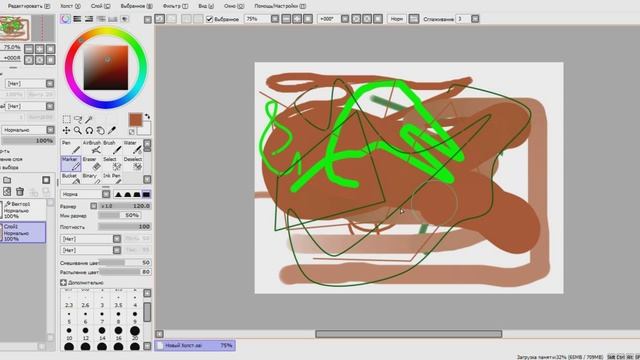Expand the Дополнительно section
This screenshot has width=640, height=360.
tap(63, 282)
